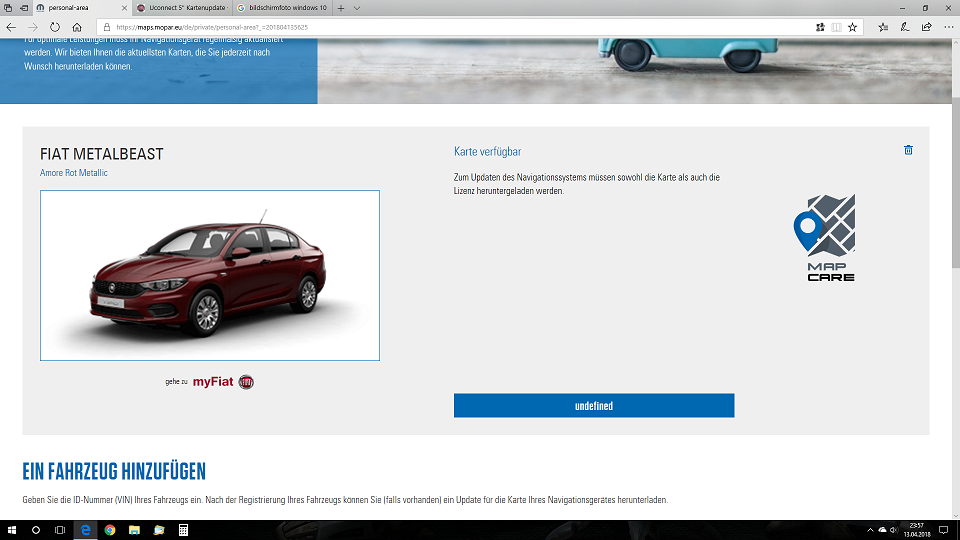This screenshot has width=960, height=540.
Task: Open File Explorer from the taskbar
Action: click(x=133, y=529)
